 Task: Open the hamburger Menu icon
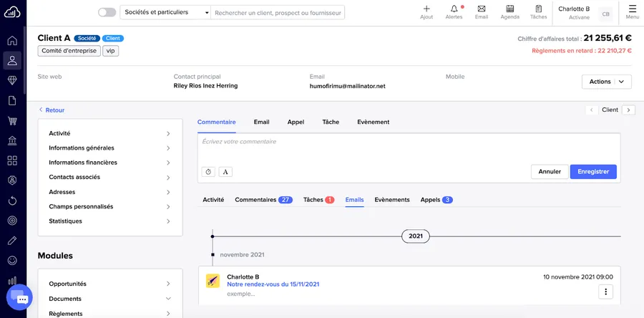(632, 12)
